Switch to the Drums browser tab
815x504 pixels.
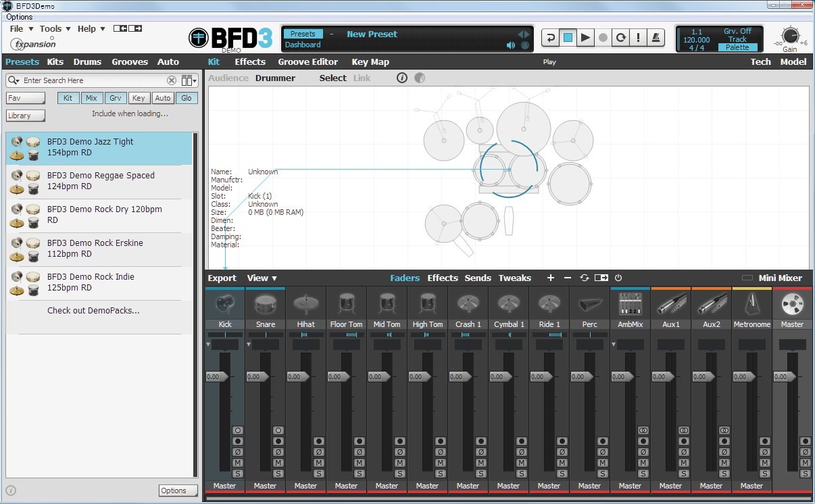click(x=87, y=61)
